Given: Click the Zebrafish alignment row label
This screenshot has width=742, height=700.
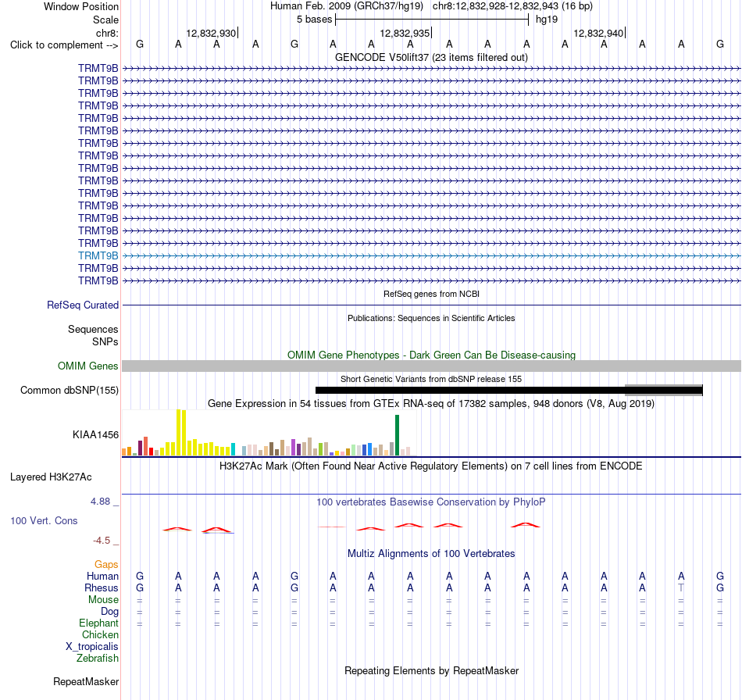Looking at the screenshot, I should [x=98, y=659].
